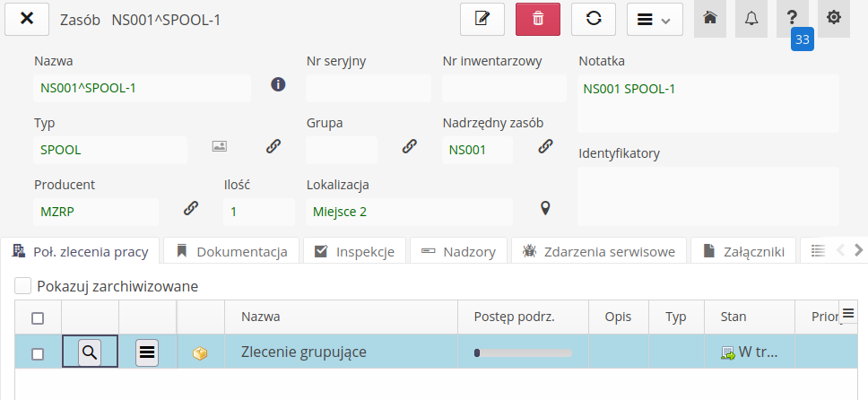Click the Postęp podrz. progress bar

click(524, 353)
